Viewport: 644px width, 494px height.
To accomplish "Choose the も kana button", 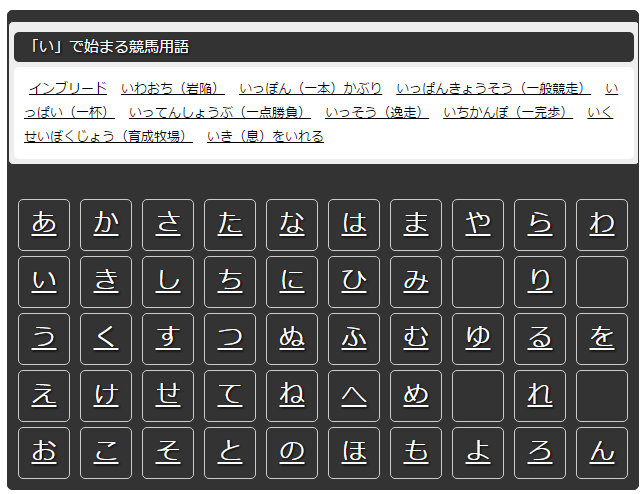I will tap(416, 453).
